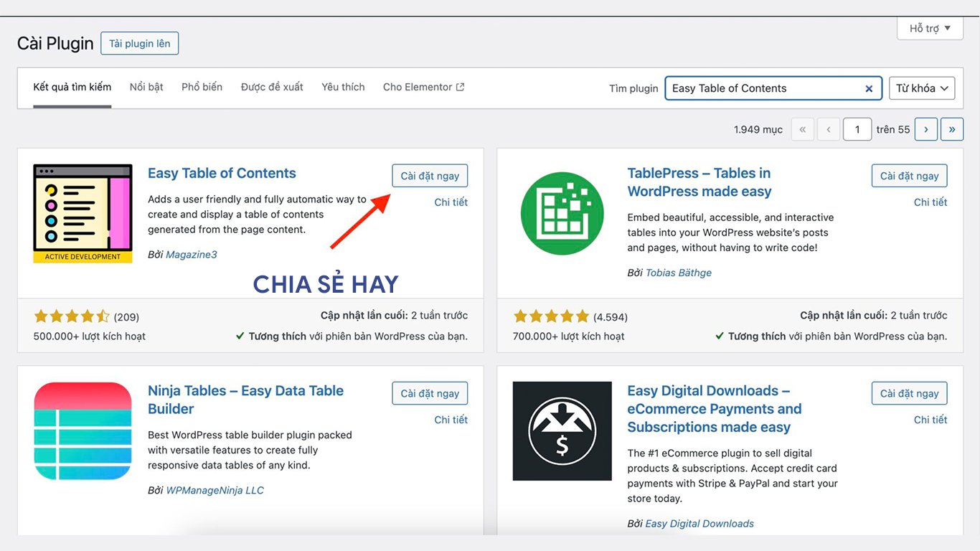This screenshot has height=551, width=980.
Task: Click the Easy Digital Downloads plugin icon
Action: (562, 430)
